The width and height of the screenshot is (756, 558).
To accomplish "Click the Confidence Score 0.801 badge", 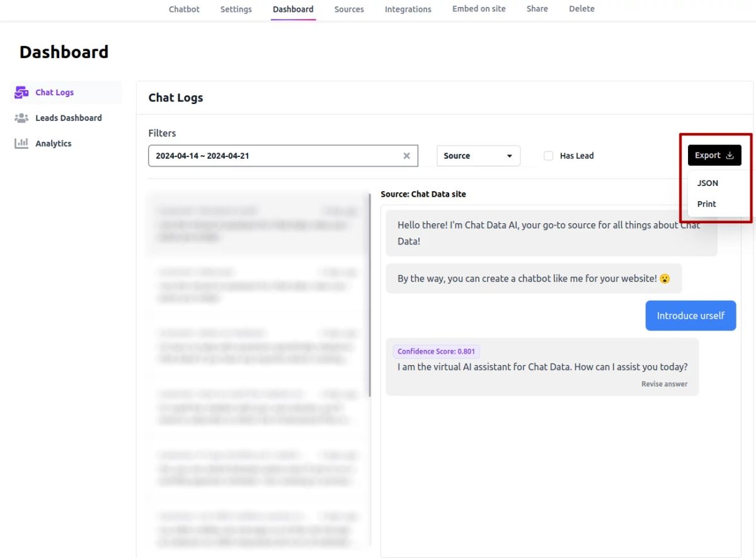I will coord(436,351).
